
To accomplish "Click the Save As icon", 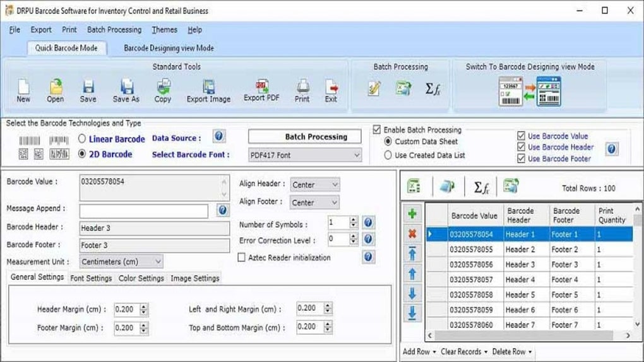I will [x=126, y=87].
